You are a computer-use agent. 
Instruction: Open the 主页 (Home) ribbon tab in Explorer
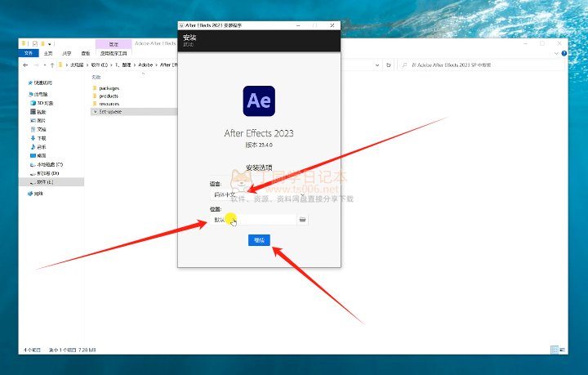[48, 53]
